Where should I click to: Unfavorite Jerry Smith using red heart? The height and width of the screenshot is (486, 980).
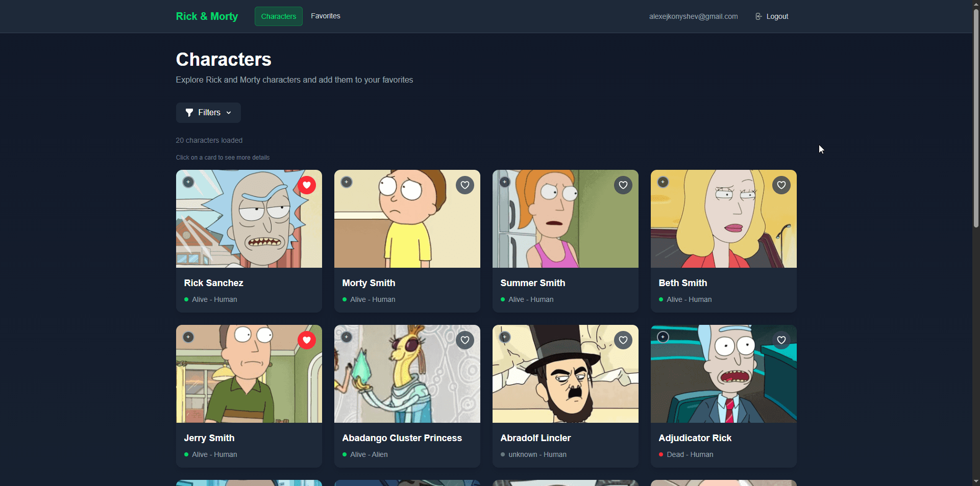click(x=307, y=340)
